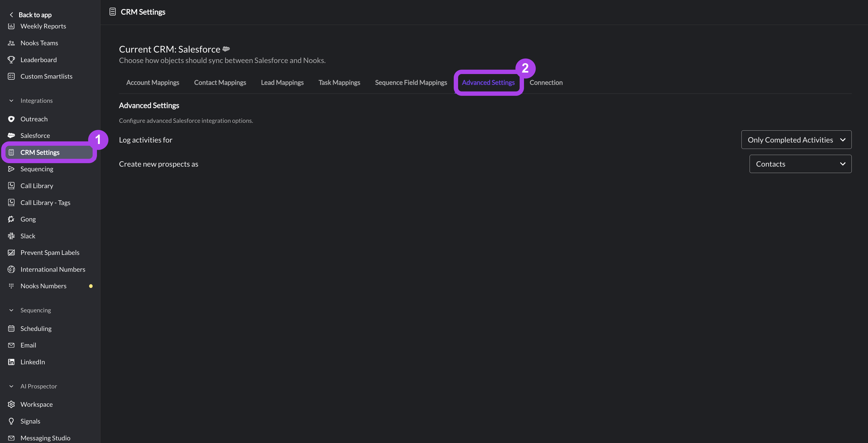The width and height of the screenshot is (868, 443).
Task: Click the Nooks Numbers dialpad icon
Action: 11,286
